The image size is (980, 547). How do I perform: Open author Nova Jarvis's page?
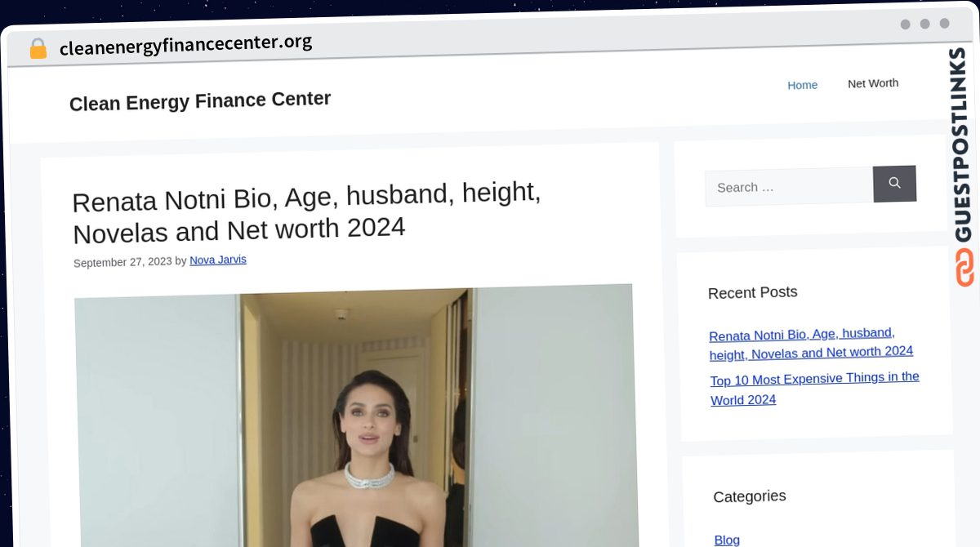(217, 260)
